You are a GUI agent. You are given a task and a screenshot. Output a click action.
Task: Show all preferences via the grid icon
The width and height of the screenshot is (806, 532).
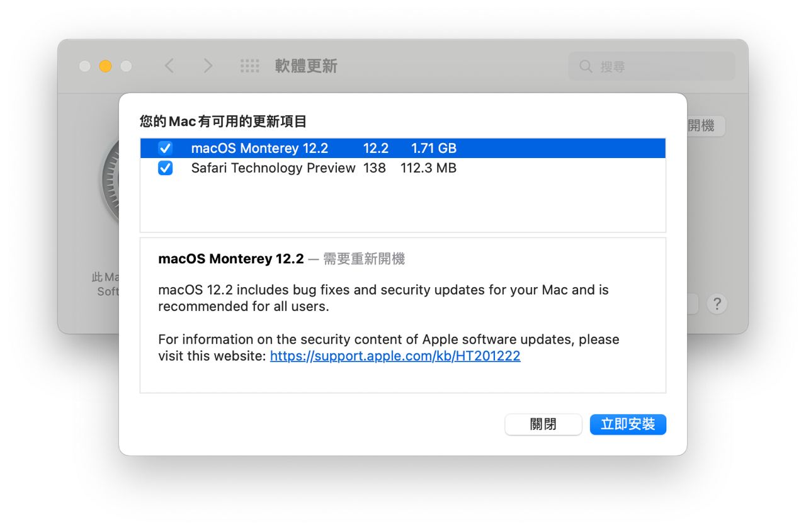click(x=250, y=66)
